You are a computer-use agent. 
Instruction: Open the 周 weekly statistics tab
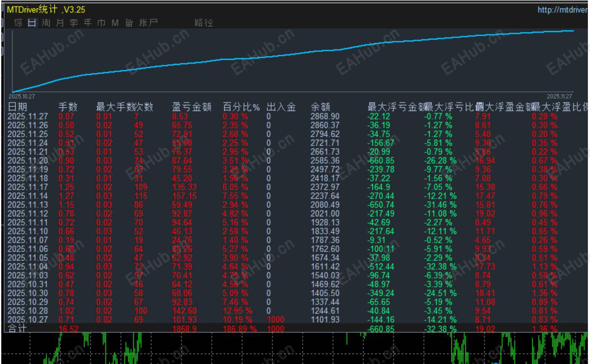coord(46,23)
